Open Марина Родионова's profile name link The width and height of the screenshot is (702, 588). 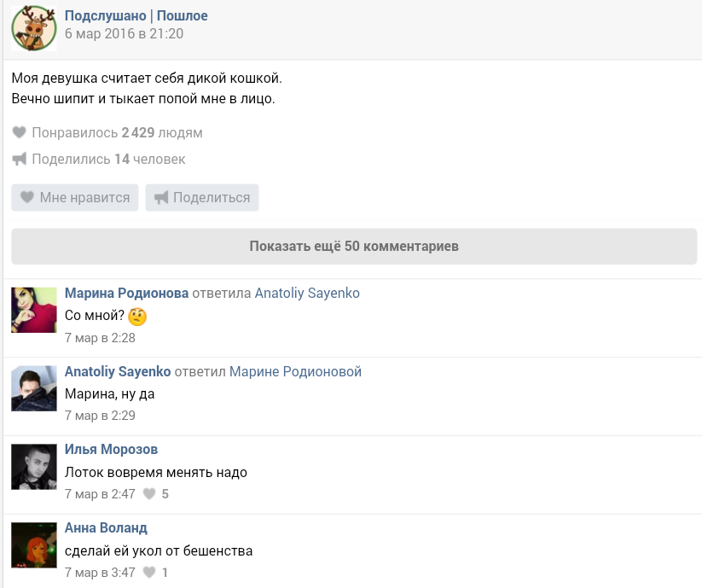pos(127,293)
